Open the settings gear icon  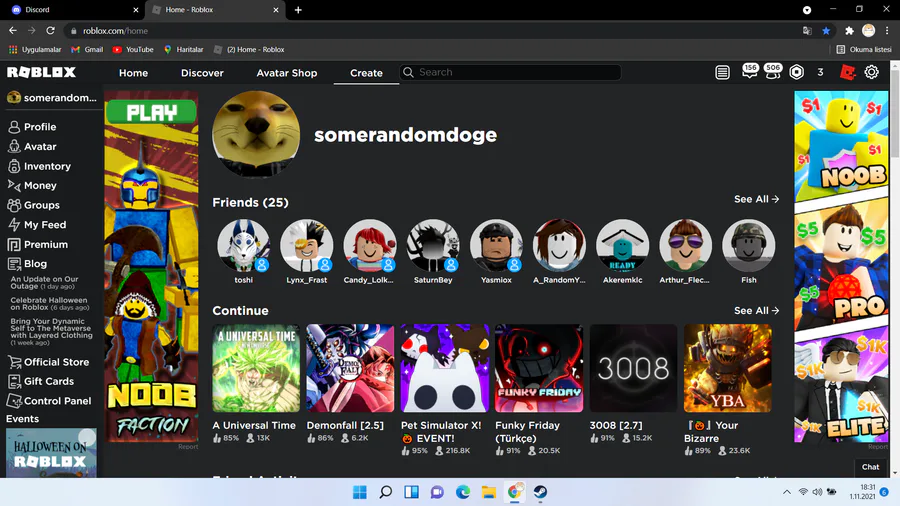click(871, 72)
